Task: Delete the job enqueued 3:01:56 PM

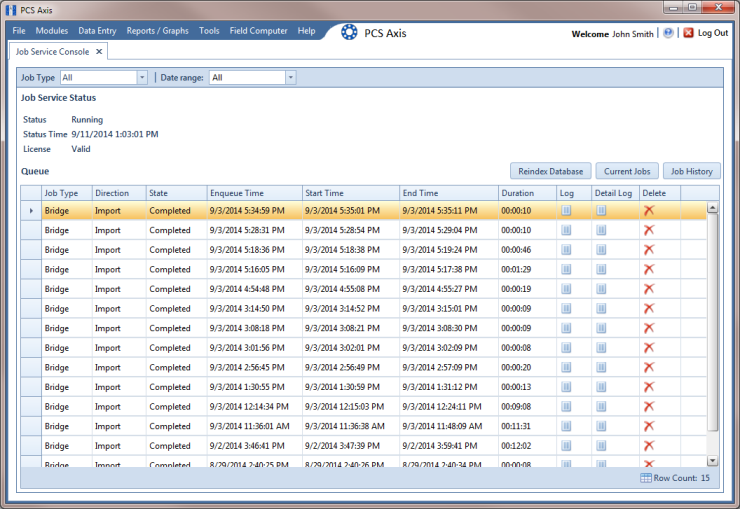Action: [x=649, y=348]
